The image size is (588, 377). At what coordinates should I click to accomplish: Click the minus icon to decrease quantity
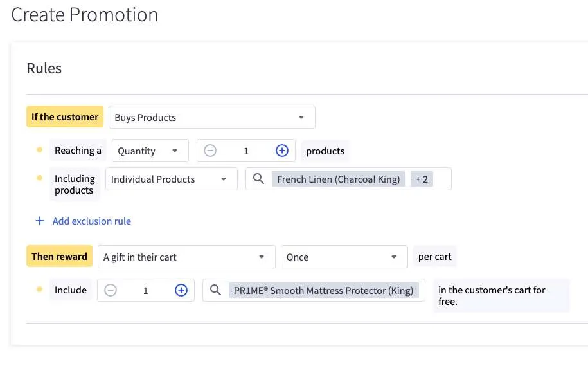tap(209, 150)
